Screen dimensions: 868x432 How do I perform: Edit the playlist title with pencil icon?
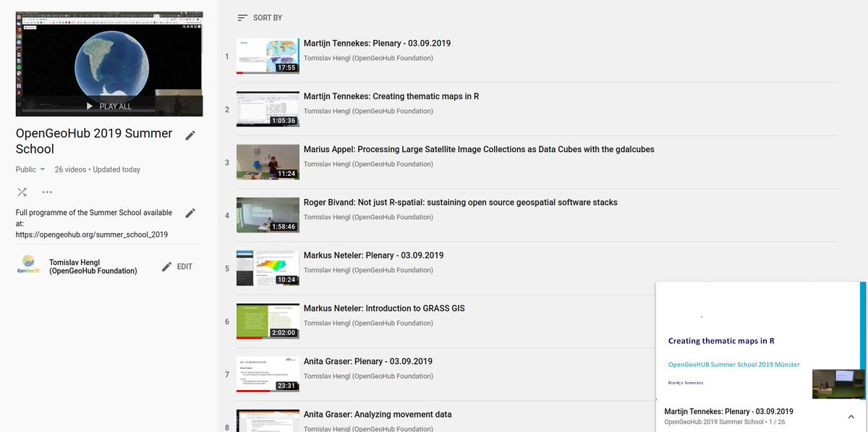point(190,135)
